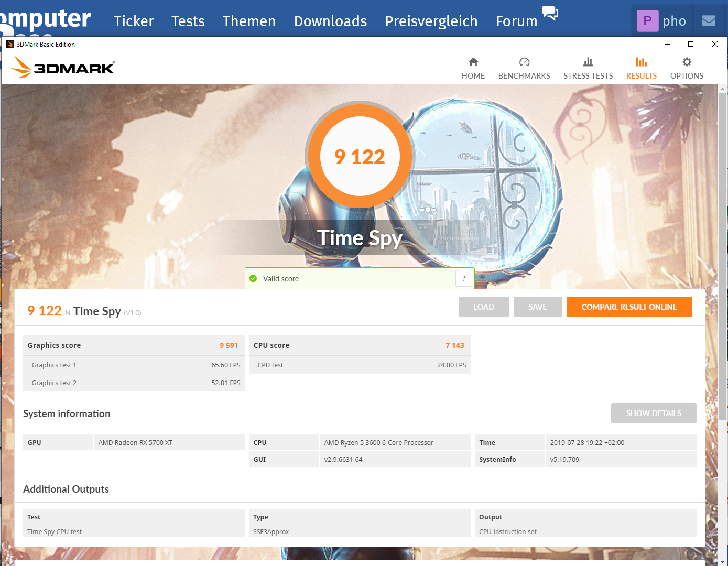Screen dimensions: 728x566
Task: Open Downloads in the website navigation
Action: (330, 21)
